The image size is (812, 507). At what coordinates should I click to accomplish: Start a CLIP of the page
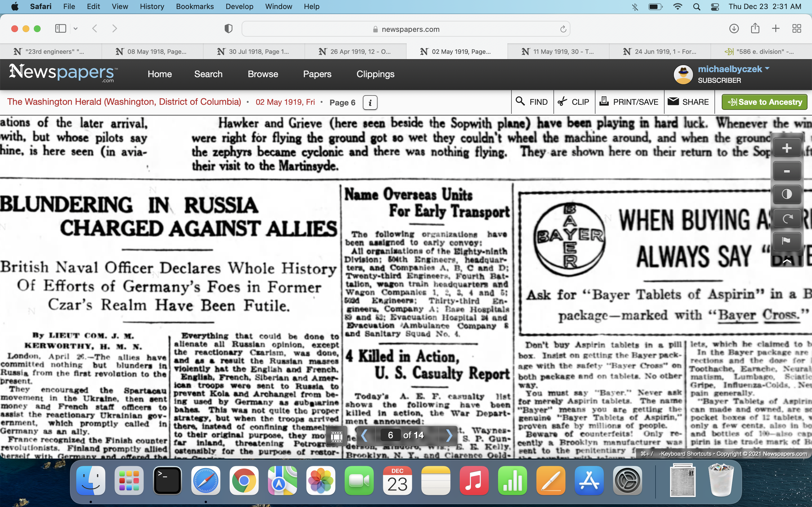click(573, 102)
